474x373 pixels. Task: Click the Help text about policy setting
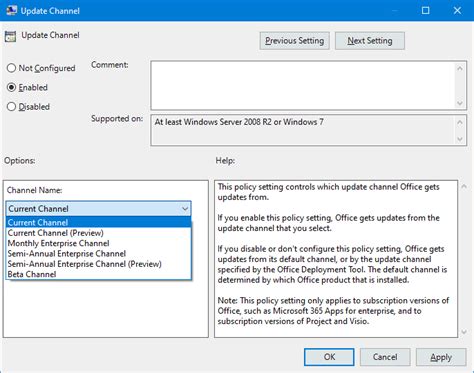333,254
